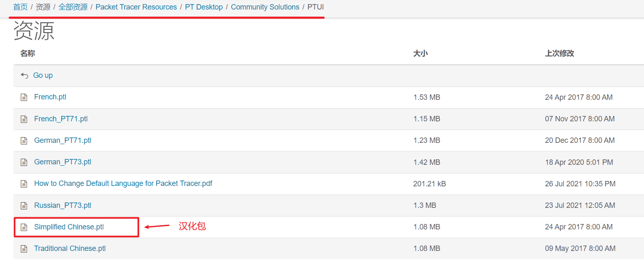Click the 1.3 MB size value
Image resolution: width=644 pixels, height=265 pixels.
point(425,205)
